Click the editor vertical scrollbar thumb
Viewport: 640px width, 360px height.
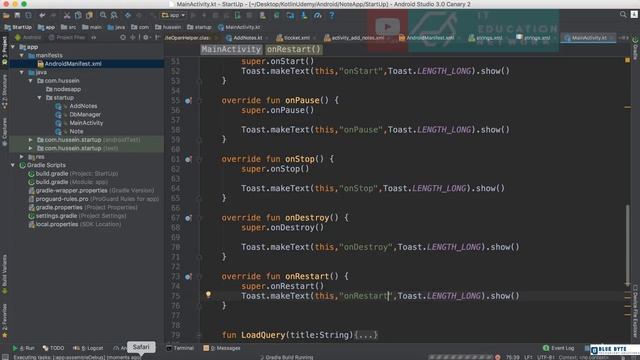pos(627,245)
